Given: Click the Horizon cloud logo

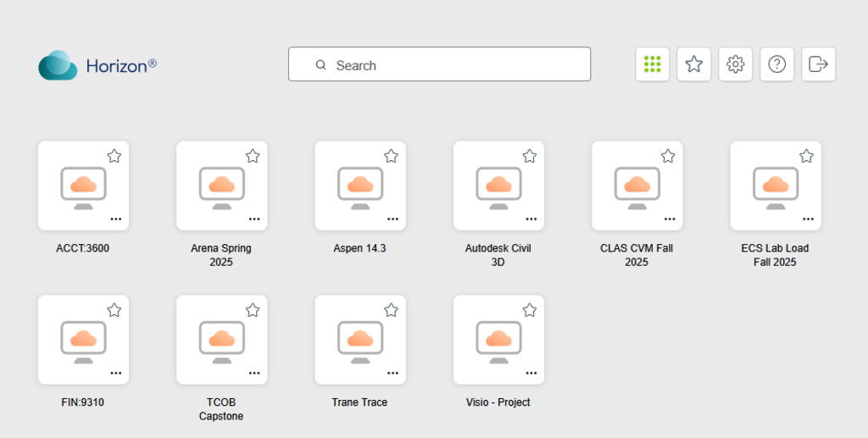Looking at the screenshot, I should pos(58,65).
